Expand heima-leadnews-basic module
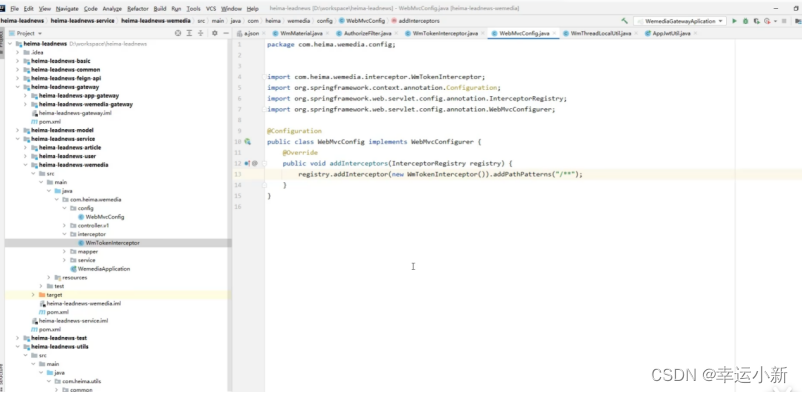The image size is (803, 393). 18,61
